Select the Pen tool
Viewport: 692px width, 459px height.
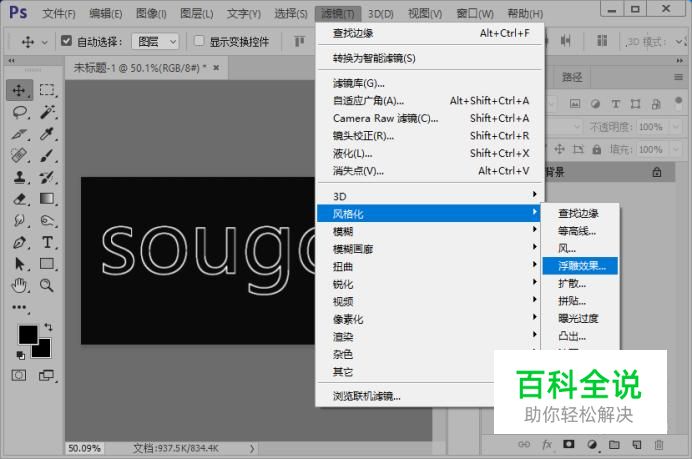coord(19,242)
